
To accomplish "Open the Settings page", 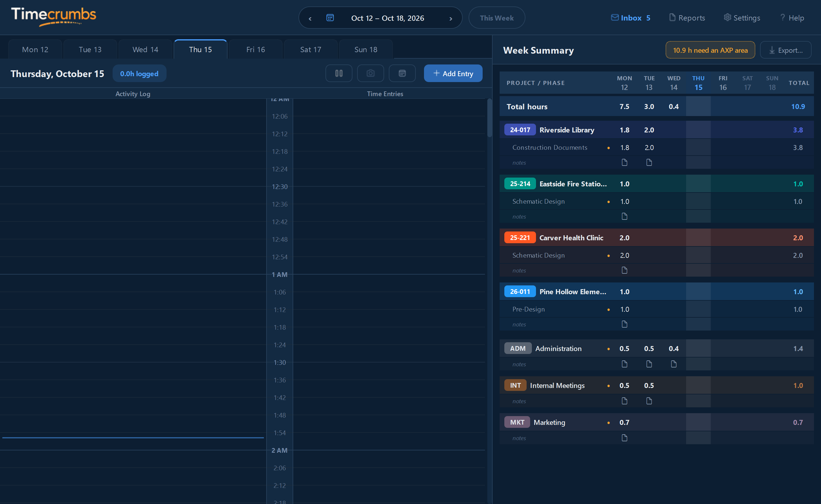I will coord(742,18).
